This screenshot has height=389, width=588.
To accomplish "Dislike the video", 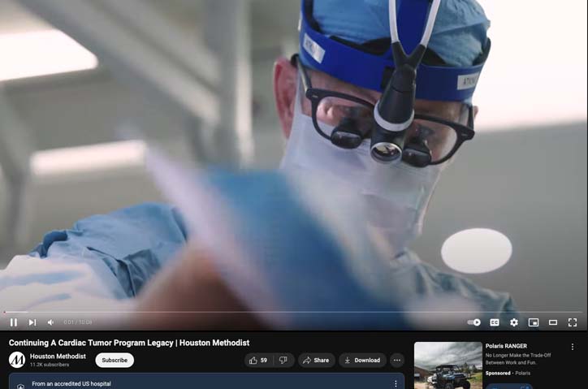I will 283,360.
